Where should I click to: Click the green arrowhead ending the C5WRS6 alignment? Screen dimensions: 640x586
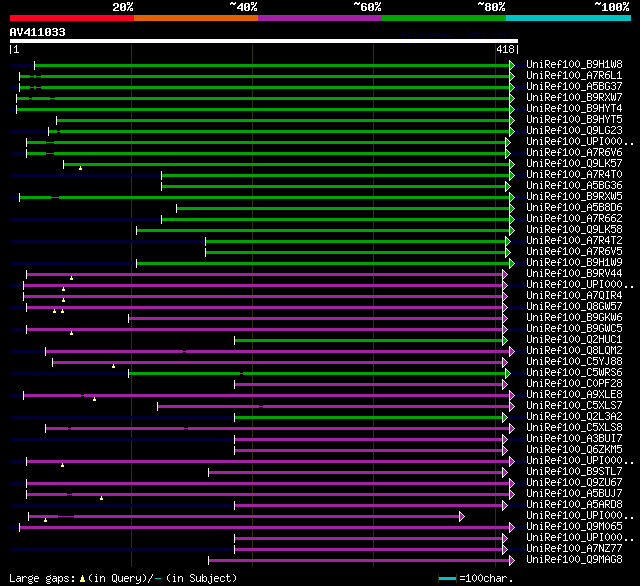coord(508,373)
